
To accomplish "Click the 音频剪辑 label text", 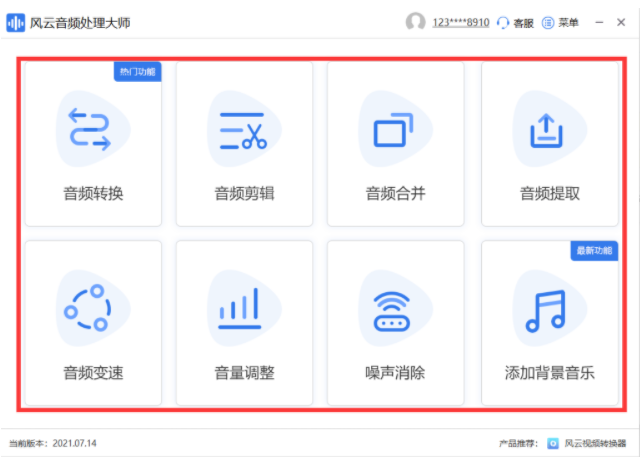I will coord(244,194).
